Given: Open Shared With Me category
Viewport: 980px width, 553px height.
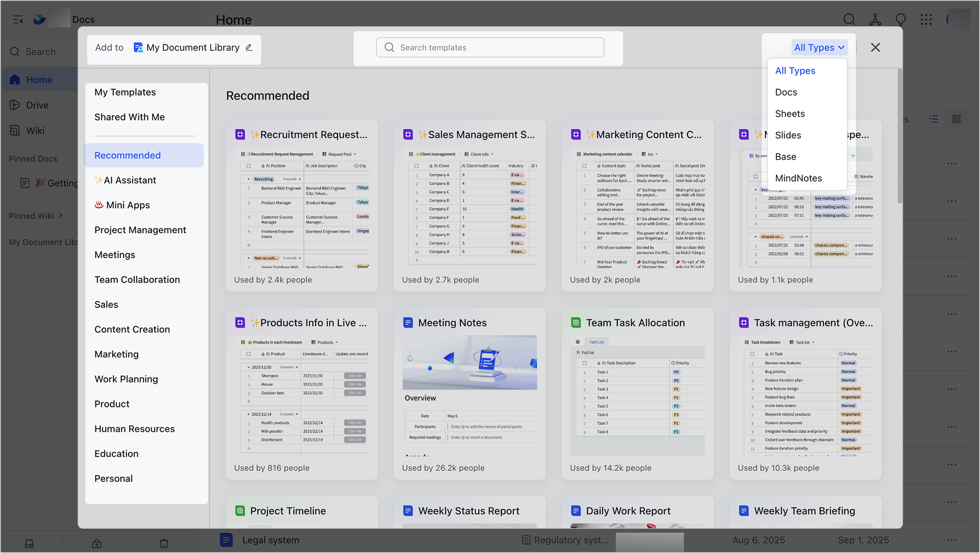Looking at the screenshot, I should tap(130, 117).
